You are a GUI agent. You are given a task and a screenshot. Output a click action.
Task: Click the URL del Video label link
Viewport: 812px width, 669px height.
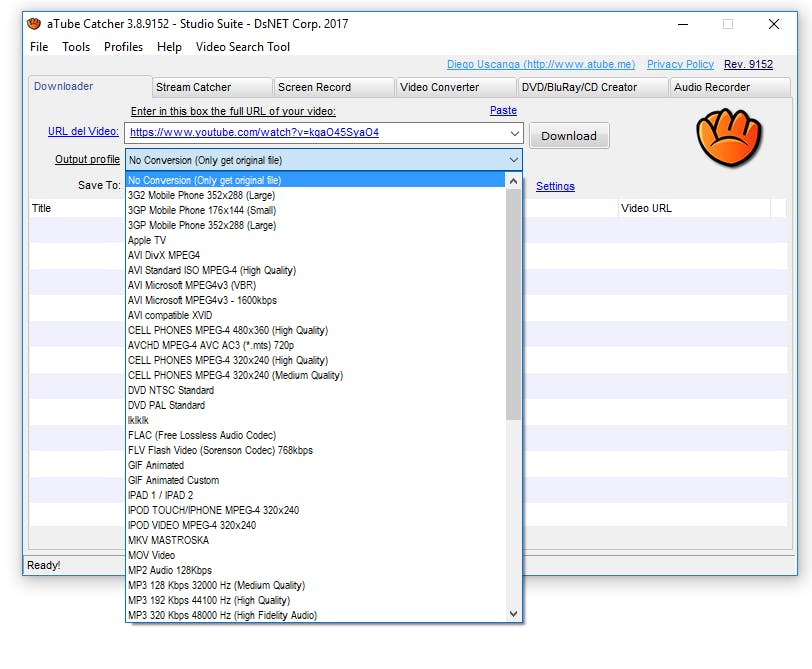[83, 131]
